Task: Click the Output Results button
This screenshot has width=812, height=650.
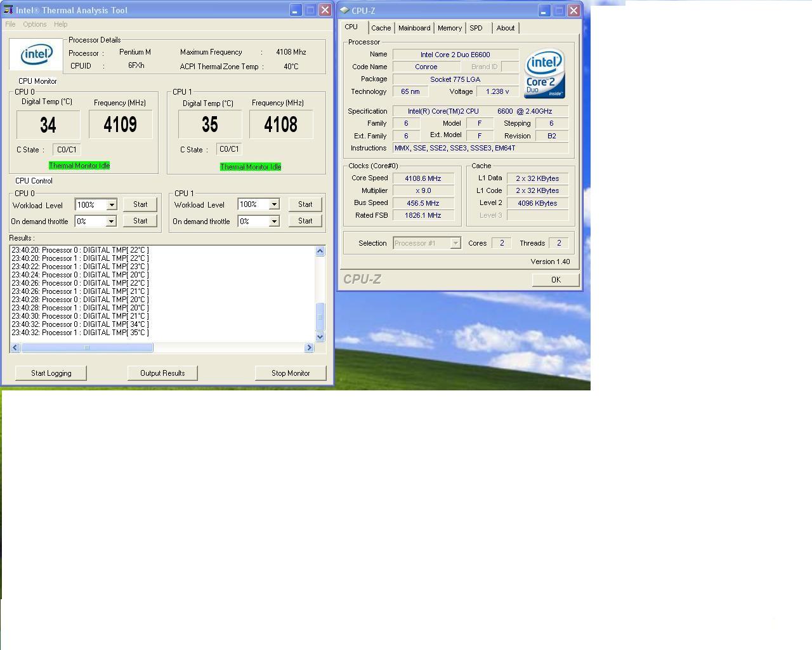Action: click(162, 373)
